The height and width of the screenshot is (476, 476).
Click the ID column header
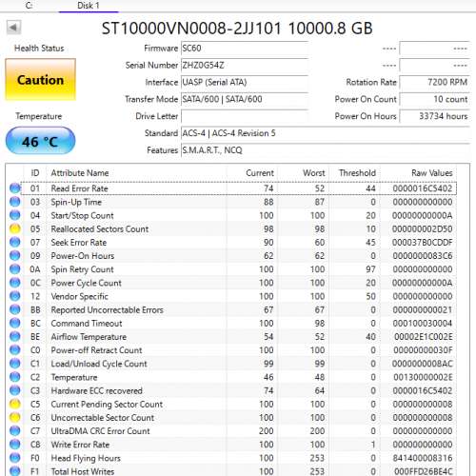35,173
